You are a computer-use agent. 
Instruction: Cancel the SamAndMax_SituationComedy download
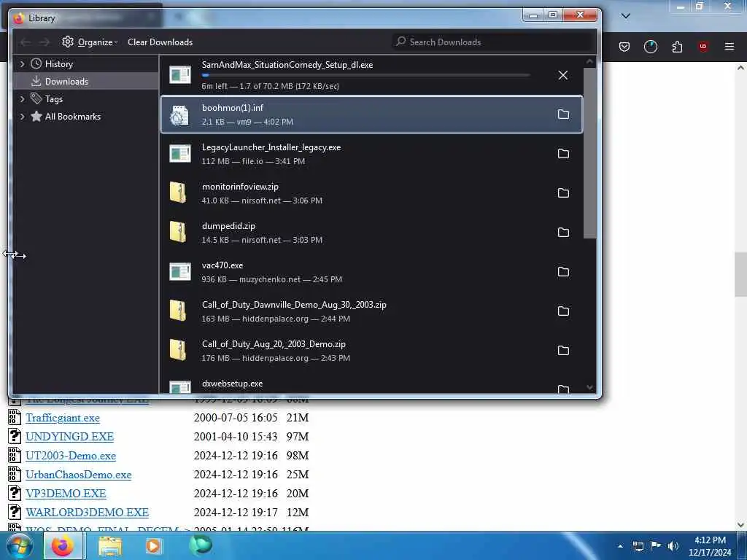(x=562, y=75)
